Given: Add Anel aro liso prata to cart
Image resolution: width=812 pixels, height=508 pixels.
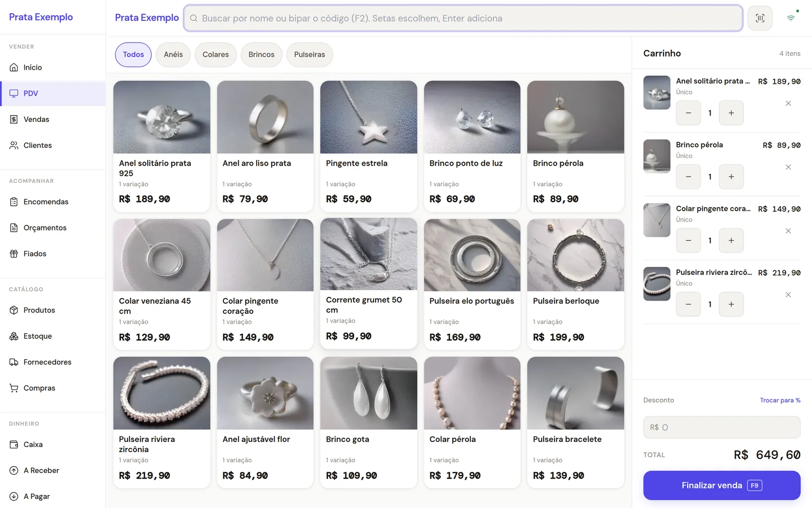Looking at the screenshot, I should click(x=265, y=146).
